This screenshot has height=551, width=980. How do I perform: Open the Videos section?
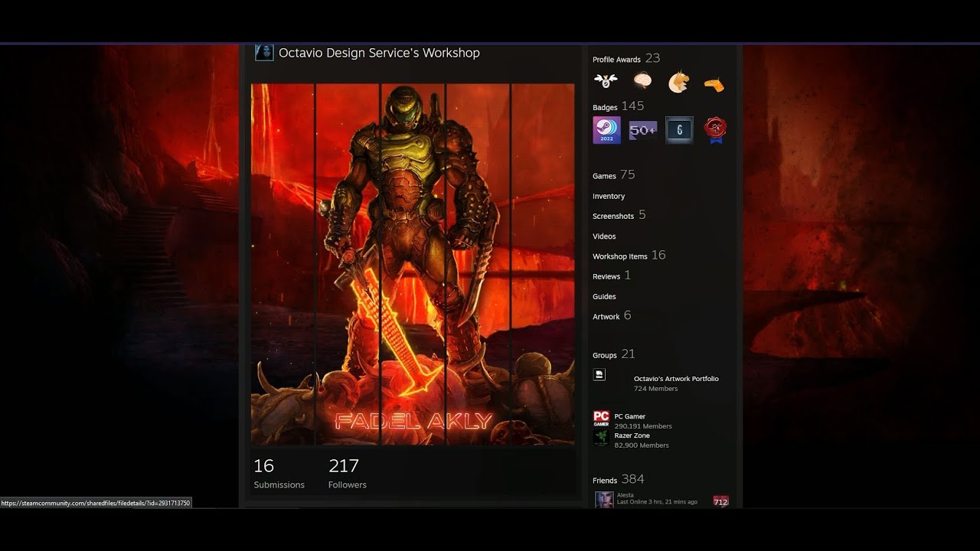pos(604,236)
